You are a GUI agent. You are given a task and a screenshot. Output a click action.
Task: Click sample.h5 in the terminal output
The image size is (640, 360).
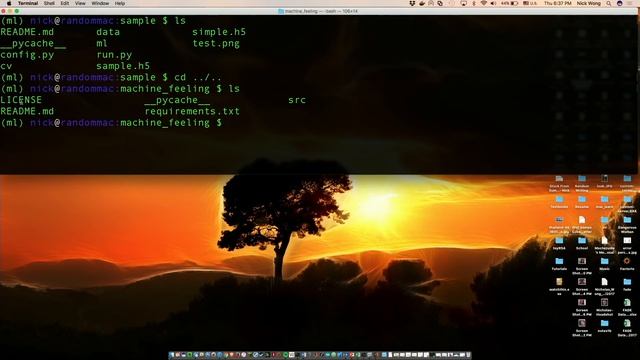(x=123, y=66)
